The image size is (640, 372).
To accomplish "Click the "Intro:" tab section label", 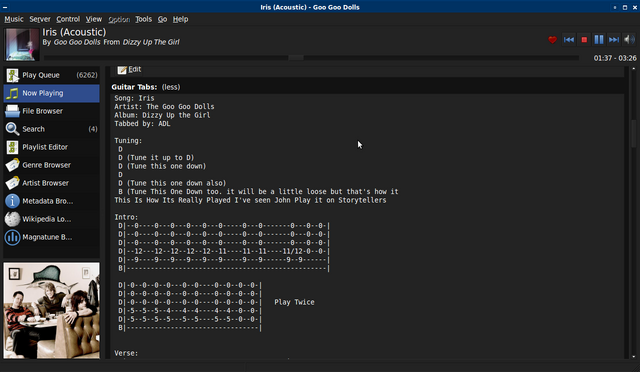I will pos(126,217).
